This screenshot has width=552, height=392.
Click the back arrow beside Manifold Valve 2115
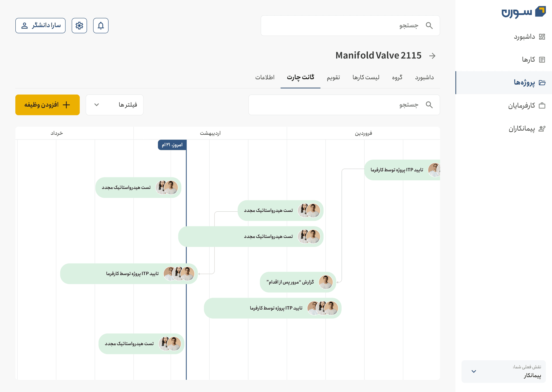(432, 56)
